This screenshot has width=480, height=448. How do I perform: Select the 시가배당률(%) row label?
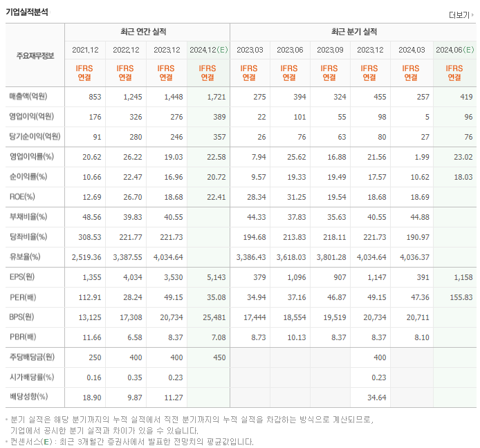(x=32, y=377)
